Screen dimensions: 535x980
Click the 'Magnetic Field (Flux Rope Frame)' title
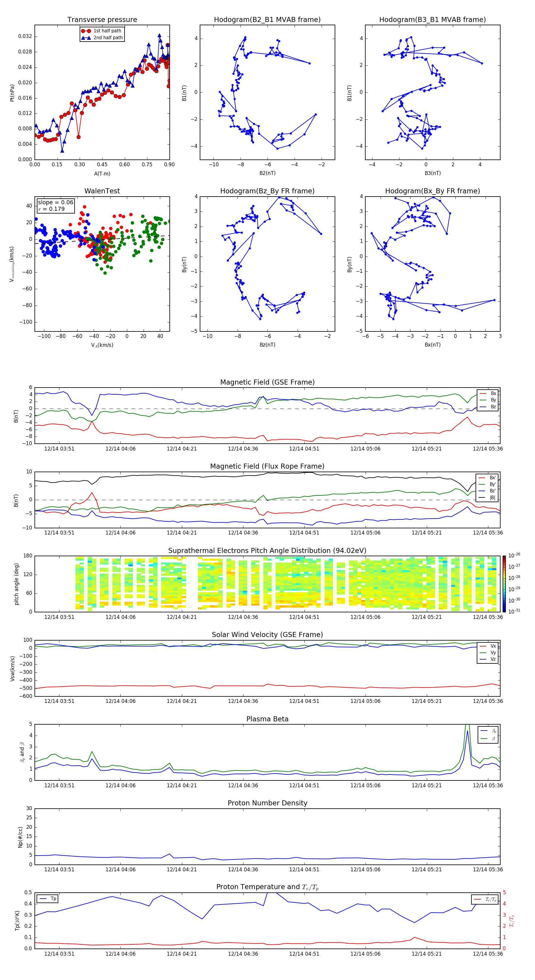pyautogui.click(x=267, y=467)
